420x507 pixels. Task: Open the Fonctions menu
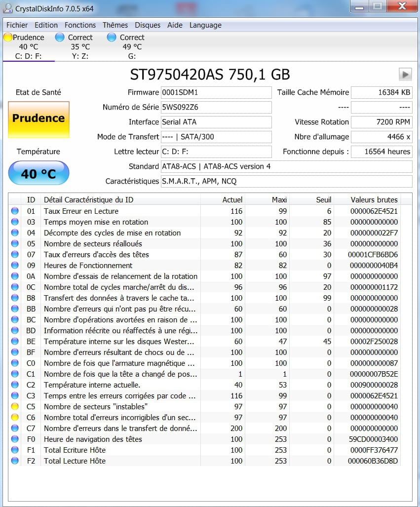(80, 25)
